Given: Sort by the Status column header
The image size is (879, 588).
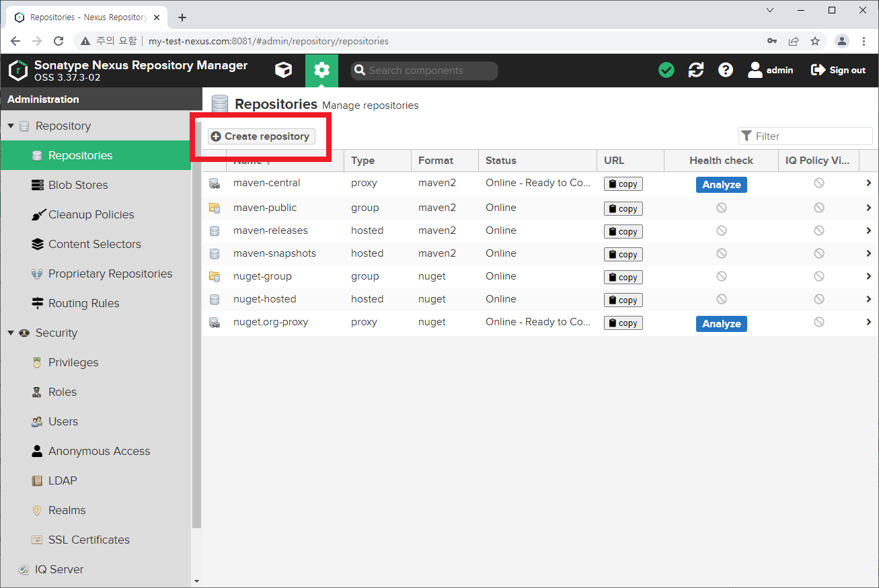Looking at the screenshot, I should pos(537,161).
